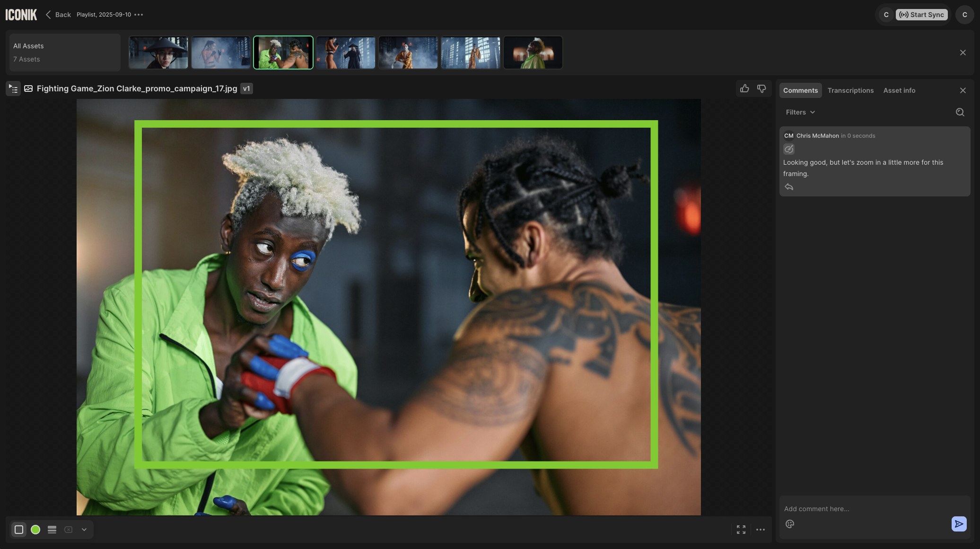Reply to Chris McMahon's comment
The height and width of the screenshot is (549, 980).
coord(789,187)
